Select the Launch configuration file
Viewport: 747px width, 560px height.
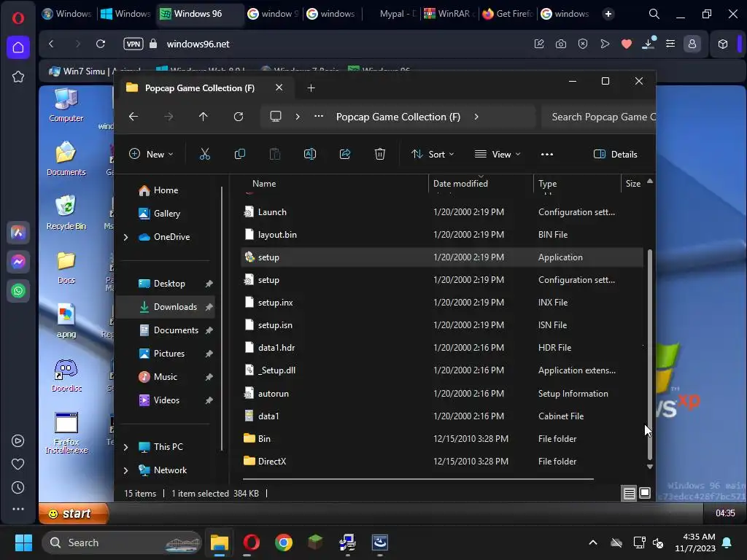pos(442,212)
